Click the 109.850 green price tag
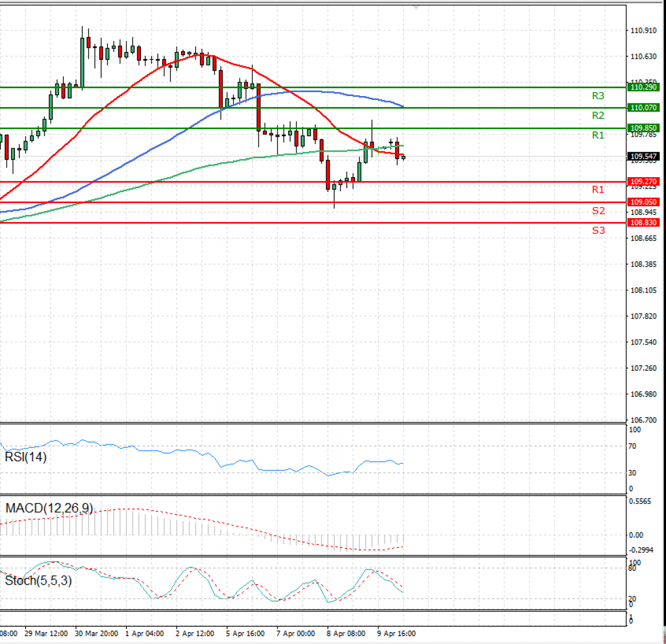Screen dimensions: 666x644 pyautogui.click(x=643, y=128)
